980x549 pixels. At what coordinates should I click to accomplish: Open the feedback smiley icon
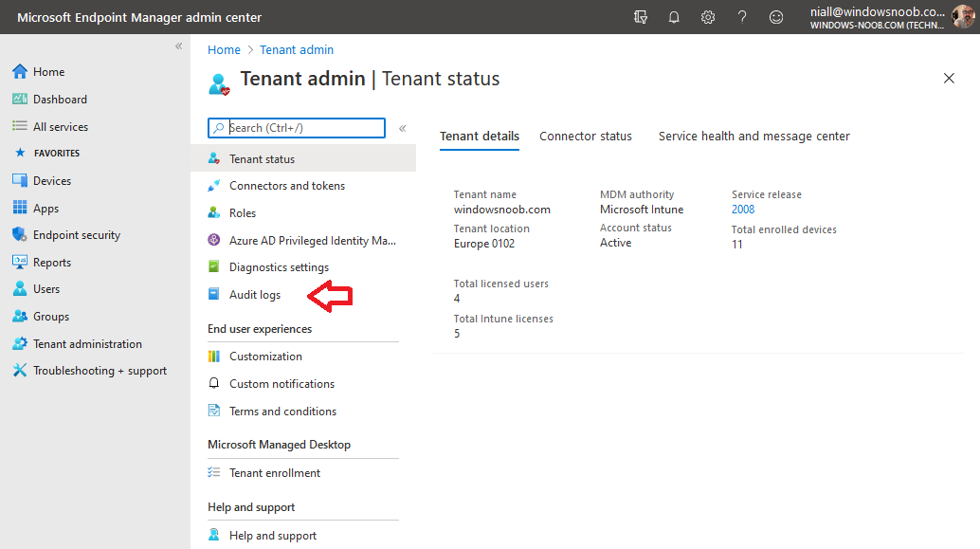[x=775, y=17]
